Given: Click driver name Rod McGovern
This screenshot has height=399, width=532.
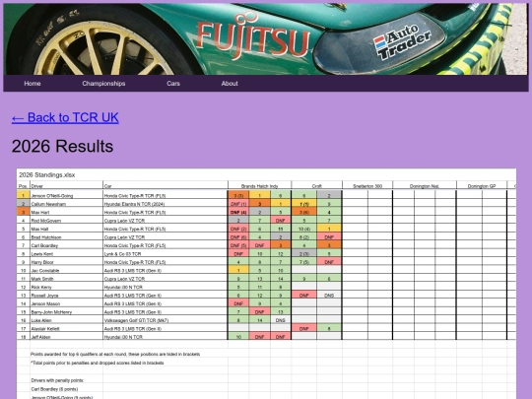Looking at the screenshot, I should pyautogui.click(x=45, y=221).
